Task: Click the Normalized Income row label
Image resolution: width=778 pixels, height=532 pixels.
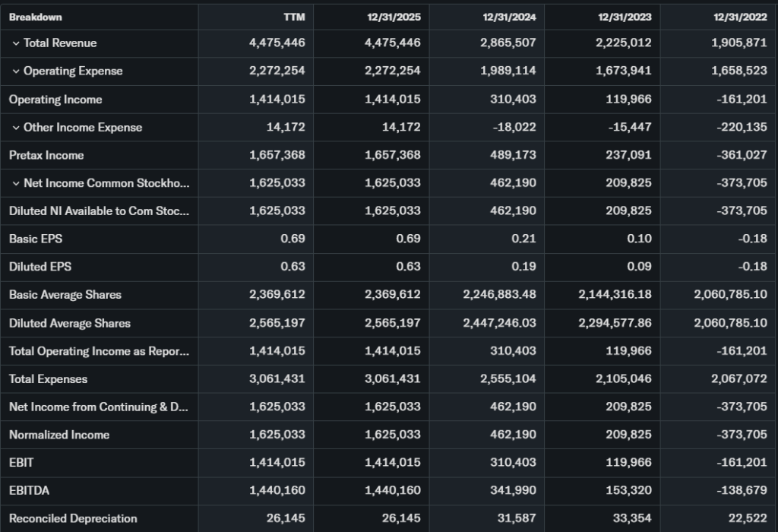Action: [x=59, y=435]
